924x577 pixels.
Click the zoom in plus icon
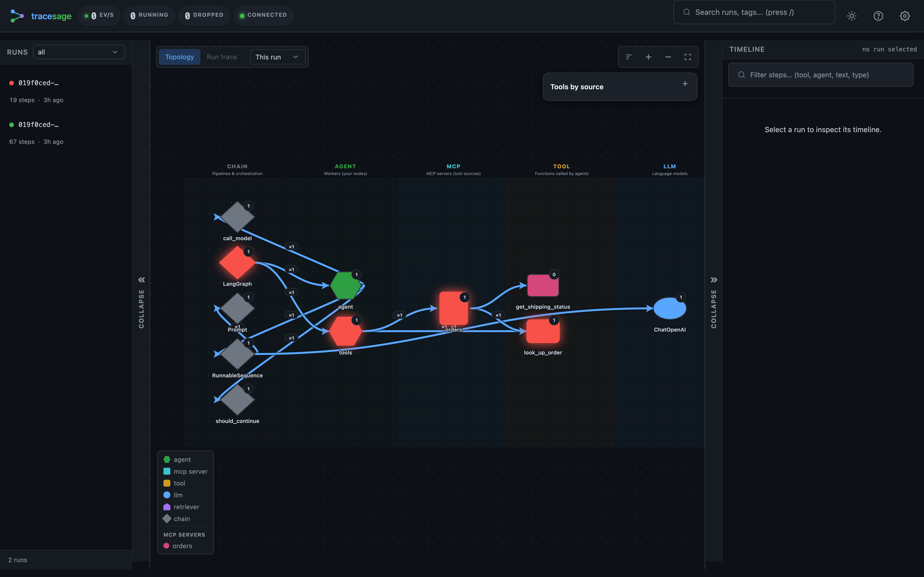click(648, 57)
